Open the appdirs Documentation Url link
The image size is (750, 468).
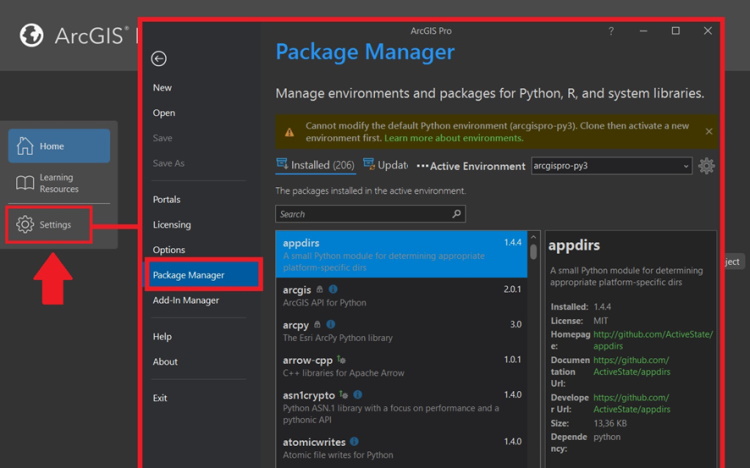click(631, 366)
